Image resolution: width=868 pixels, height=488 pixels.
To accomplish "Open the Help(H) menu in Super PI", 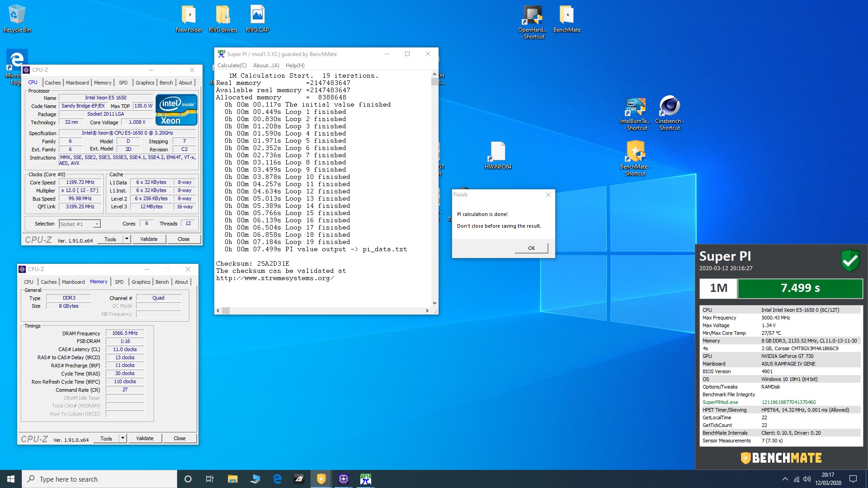I will [x=295, y=66].
